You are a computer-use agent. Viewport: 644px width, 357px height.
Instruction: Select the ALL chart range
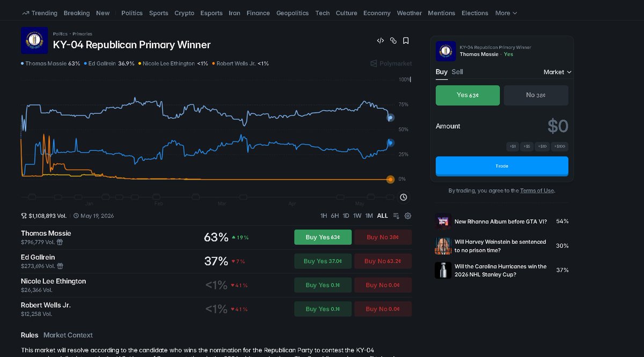[x=382, y=215]
